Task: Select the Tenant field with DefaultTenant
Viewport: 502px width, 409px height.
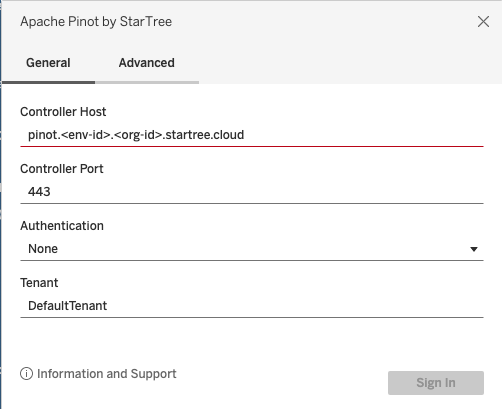Action: [252, 306]
